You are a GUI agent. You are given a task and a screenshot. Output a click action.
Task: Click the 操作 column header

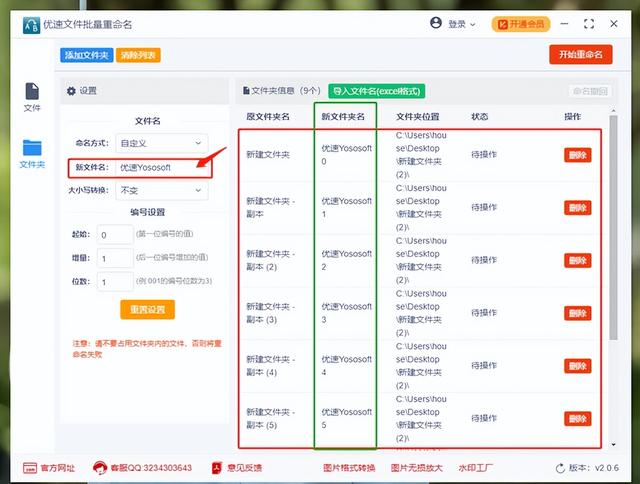(572, 117)
